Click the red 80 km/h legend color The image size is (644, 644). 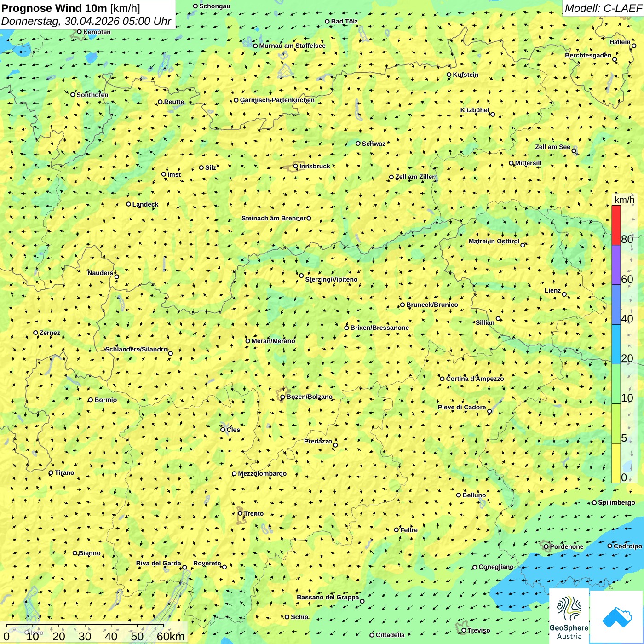coord(616,225)
